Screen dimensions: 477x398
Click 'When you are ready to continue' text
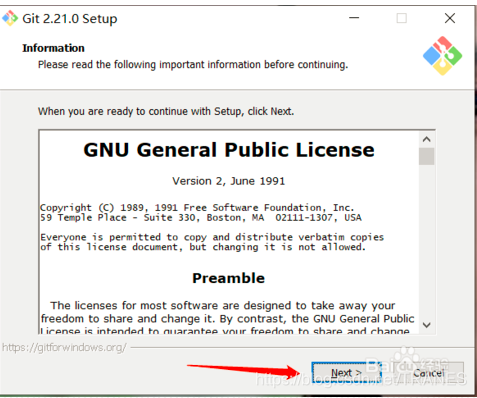click(x=166, y=111)
